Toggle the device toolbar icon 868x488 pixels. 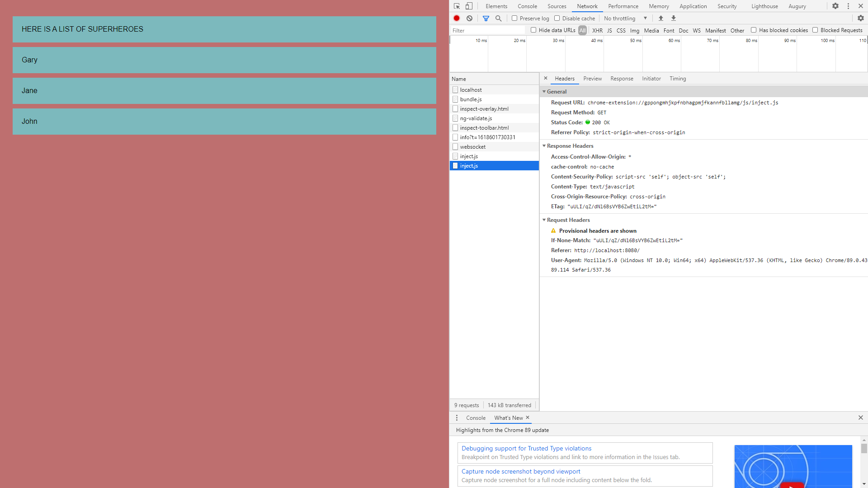click(469, 6)
